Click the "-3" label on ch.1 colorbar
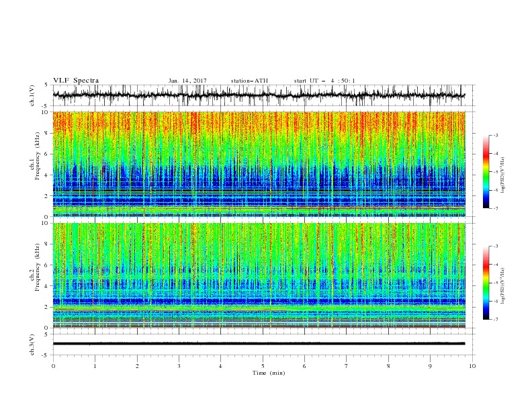The height and width of the screenshot is (411, 532). [496, 135]
